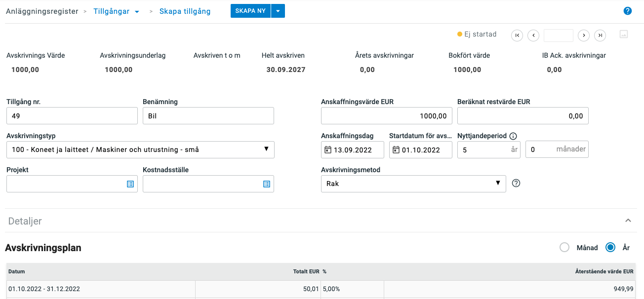
Task: Open the Avskrivningsmetod Rak dropdown
Action: pos(413,184)
